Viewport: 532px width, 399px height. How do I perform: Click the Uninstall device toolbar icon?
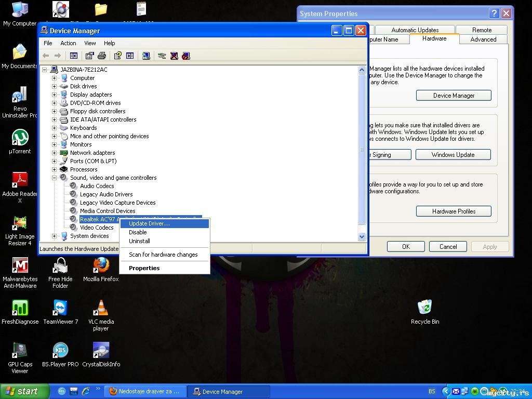point(174,56)
